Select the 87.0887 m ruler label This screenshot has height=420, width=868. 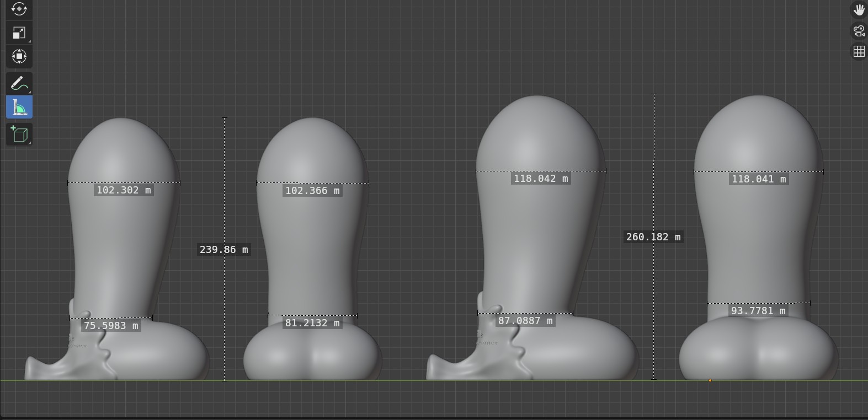tap(525, 321)
